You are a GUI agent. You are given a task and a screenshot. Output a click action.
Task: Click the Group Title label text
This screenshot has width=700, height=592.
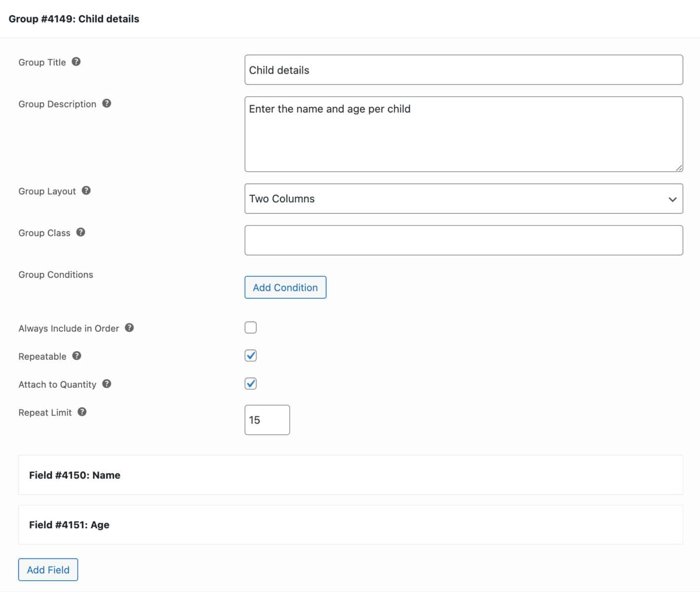[42, 63]
